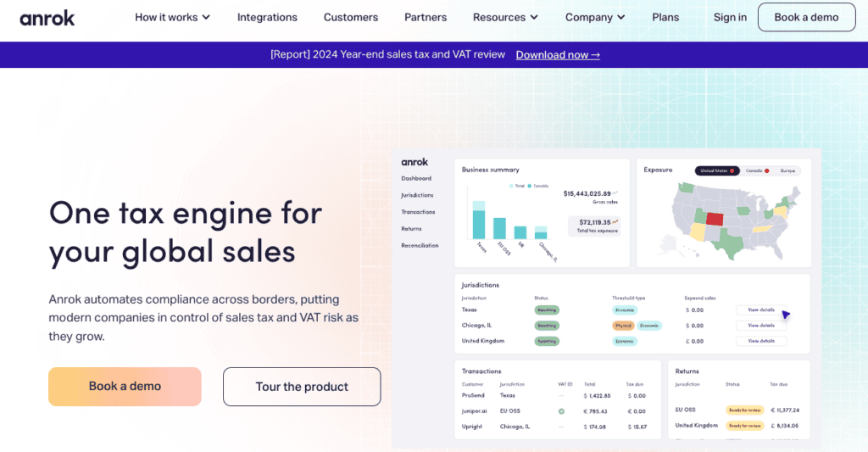Open the Integrations page from the navigation bar
This screenshot has width=868, height=452.
click(x=267, y=17)
